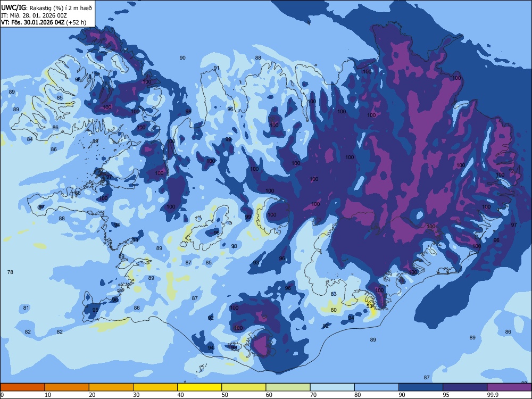Click the map reading 84
The image size is (532, 399).
(30, 139)
